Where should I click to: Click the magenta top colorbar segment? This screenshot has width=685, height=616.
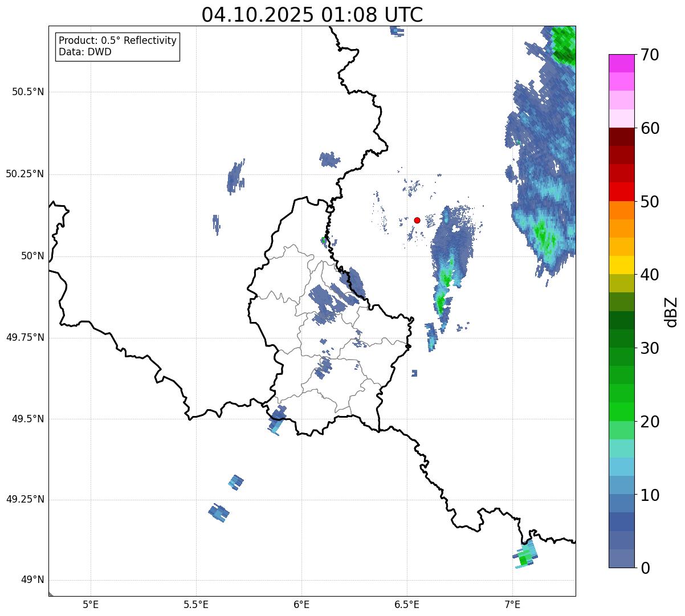click(622, 63)
